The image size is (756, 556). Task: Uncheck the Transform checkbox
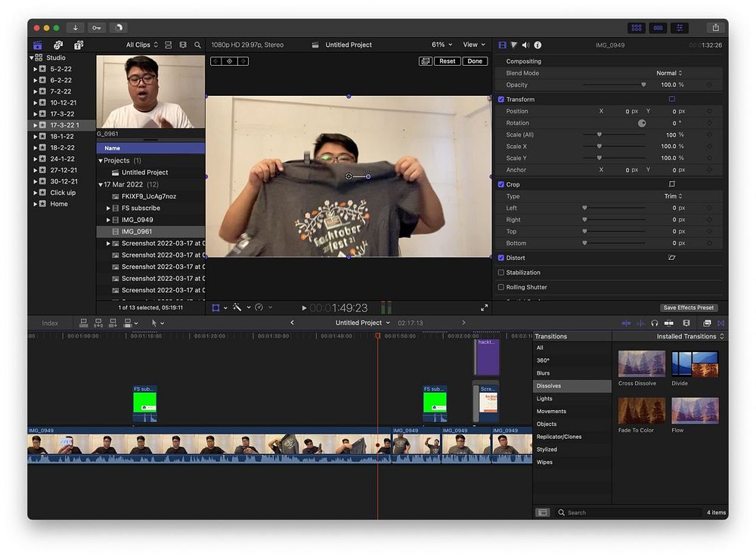tap(501, 99)
